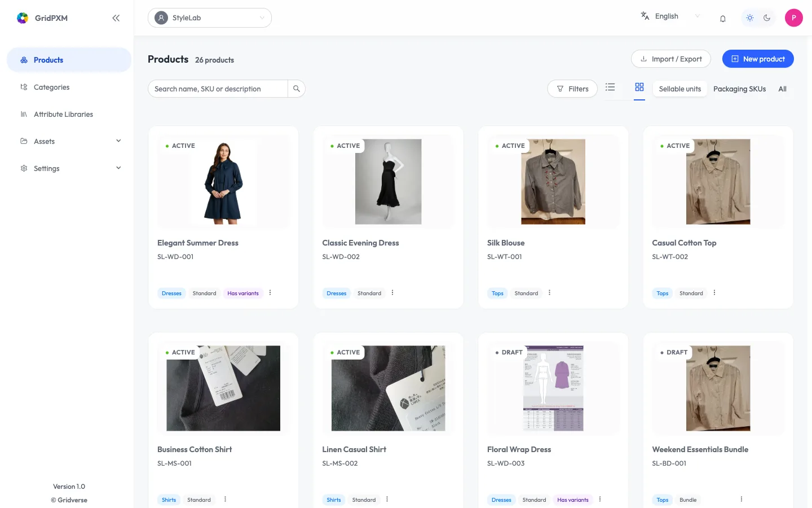Click the New product button

pyautogui.click(x=758, y=59)
